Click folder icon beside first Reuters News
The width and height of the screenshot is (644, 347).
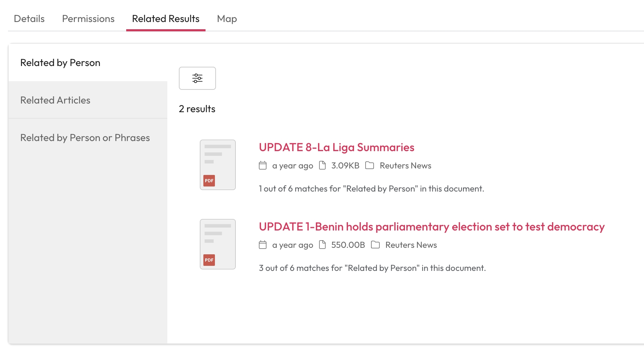(x=370, y=166)
